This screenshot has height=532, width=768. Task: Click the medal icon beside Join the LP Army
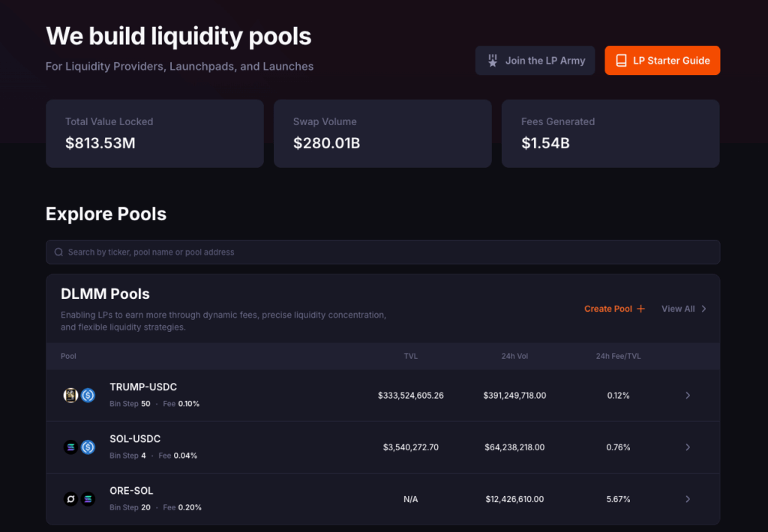pyautogui.click(x=493, y=61)
